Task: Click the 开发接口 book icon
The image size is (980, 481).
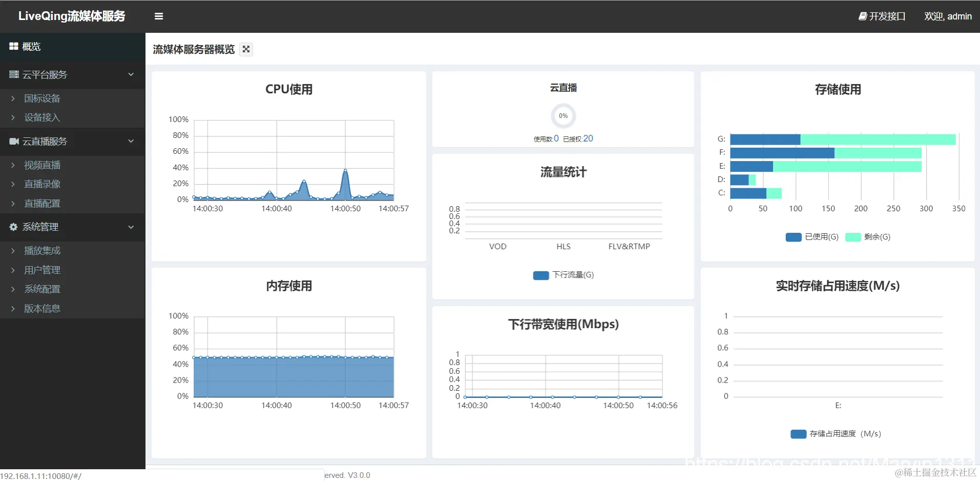Action: (863, 16)
